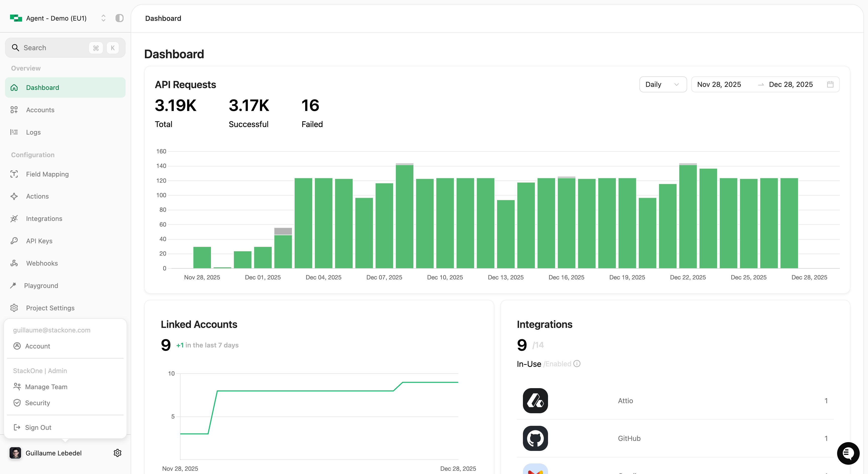Viewport: 868px width, 474px height.
Task: Open the chat support bubble
Action: (848, 453)
